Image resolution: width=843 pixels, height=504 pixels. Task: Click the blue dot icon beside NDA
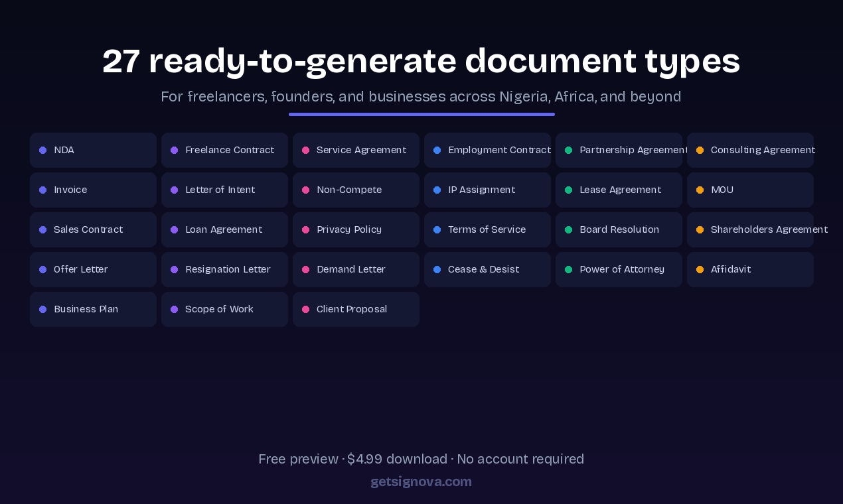coord(42,150)
